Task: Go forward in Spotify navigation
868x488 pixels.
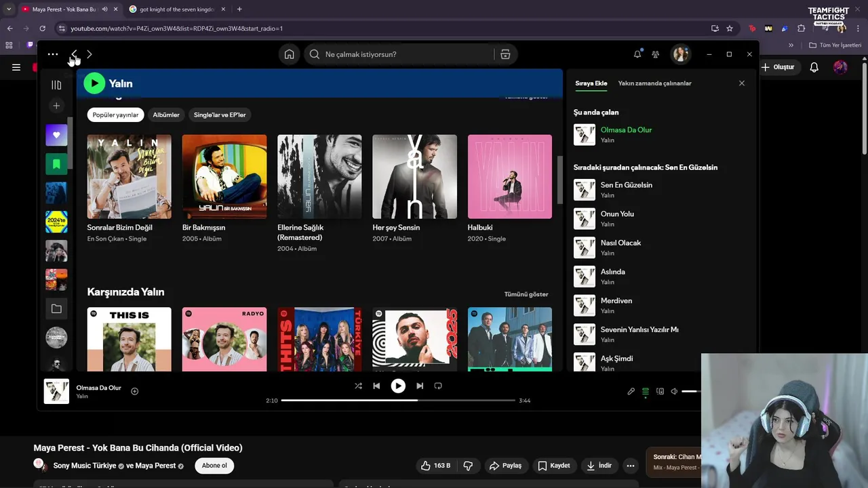Action: (x=89, y=54)
